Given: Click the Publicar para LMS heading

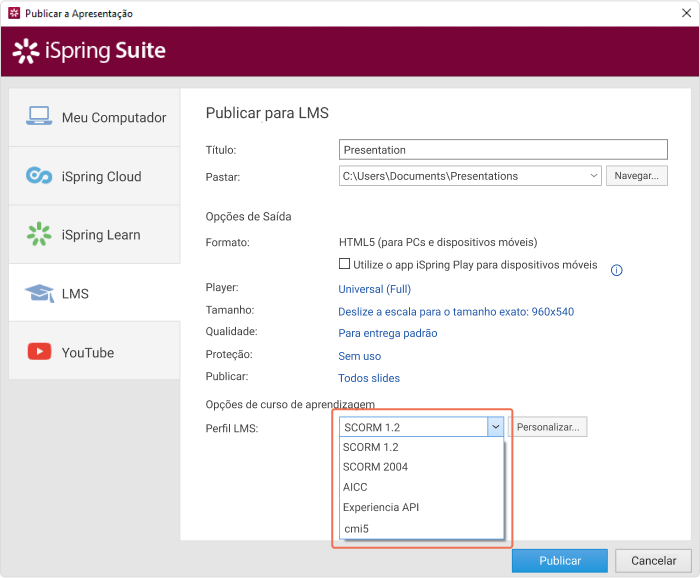Looking at the screenshot, I should [x=267, y=113].
